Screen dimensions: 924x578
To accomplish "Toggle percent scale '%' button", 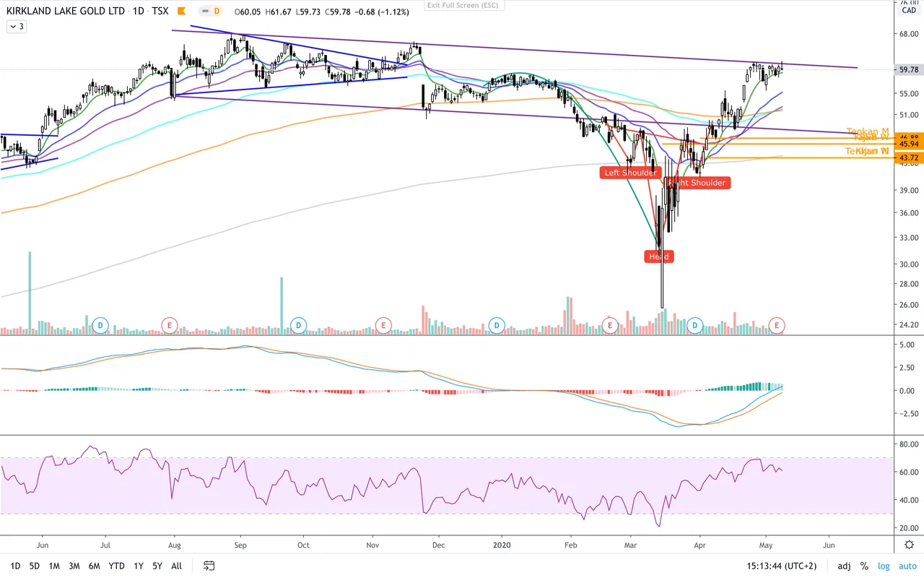I will pos(864,566).
